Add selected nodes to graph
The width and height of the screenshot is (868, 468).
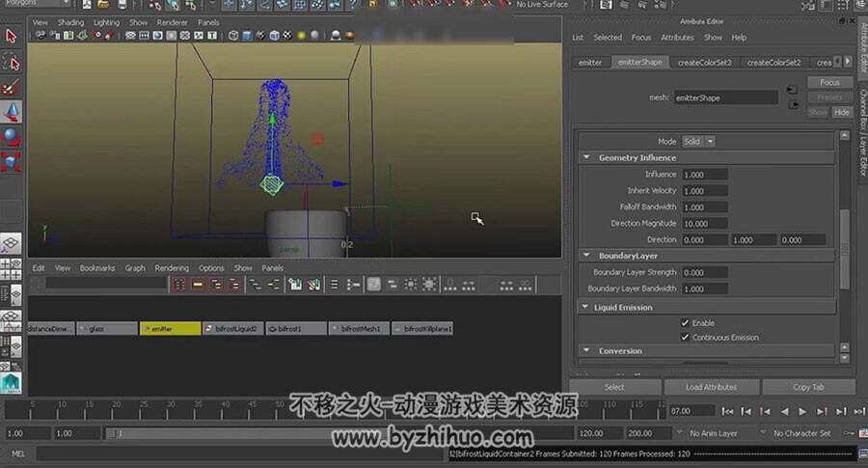tap(295, 285)
